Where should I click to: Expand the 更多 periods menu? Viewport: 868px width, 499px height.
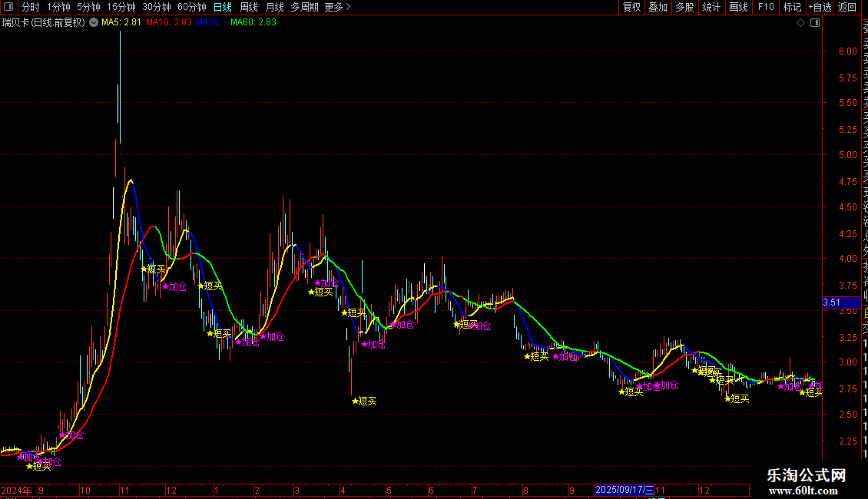[337, 7]
